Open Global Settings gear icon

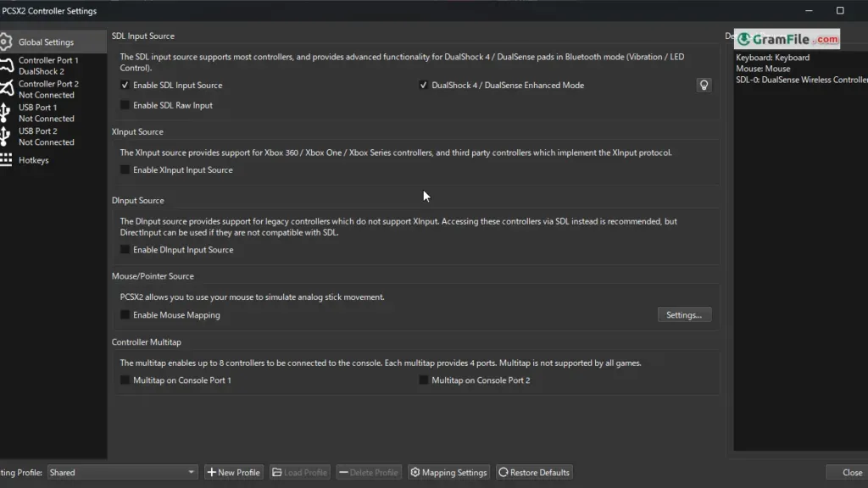6,42
